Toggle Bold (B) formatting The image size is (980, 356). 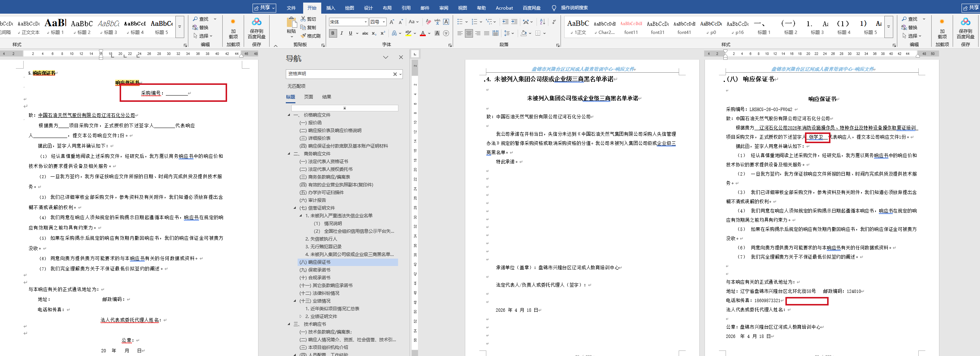pyautogui.click(x=333, y=34)
